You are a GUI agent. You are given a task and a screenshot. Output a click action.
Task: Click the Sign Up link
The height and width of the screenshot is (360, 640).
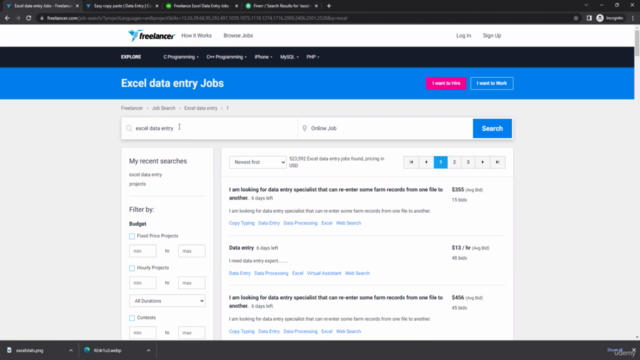(x=492, y=36)
